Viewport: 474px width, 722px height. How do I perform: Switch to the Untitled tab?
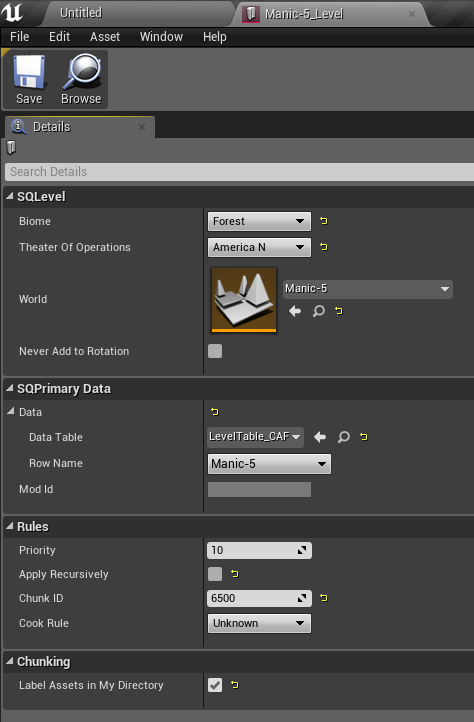tap(81, 13)
